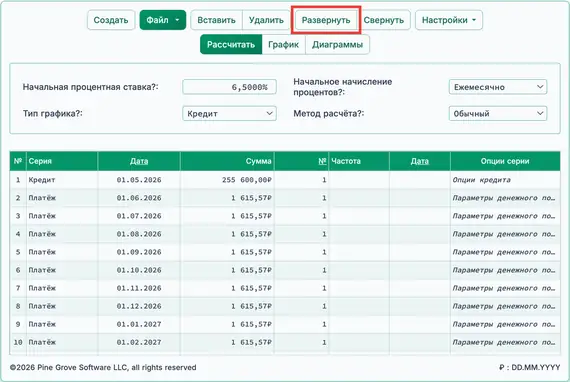The height and width of the screenshot is (382, 570).
Task: Click the ₽ : DD.MM.YYYY format indicator
Action: pos(530,367)
